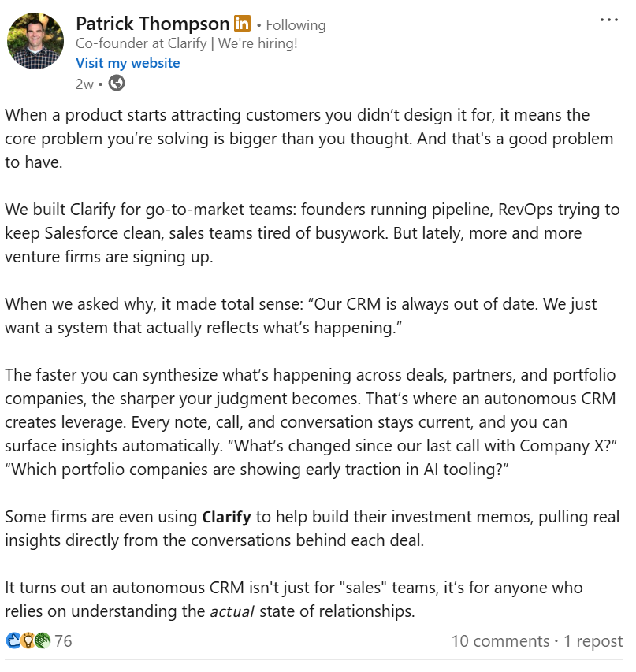Image resolution: width=636 pixels, height=672 pixels.
Task: Click the reaction icons cluster above the divider
Action: (28, 640)
